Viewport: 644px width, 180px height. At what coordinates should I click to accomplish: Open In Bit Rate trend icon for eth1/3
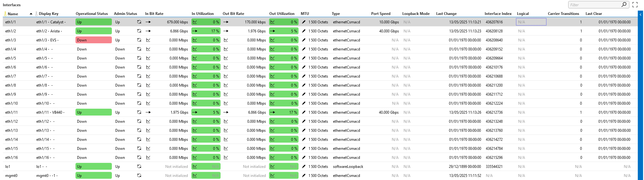click(148, 40)
